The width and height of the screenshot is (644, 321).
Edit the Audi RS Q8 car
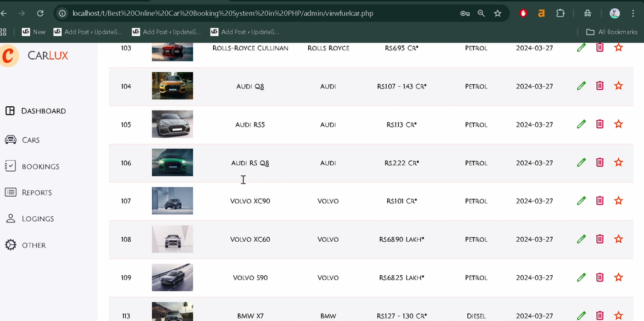(x=581, y=163)
